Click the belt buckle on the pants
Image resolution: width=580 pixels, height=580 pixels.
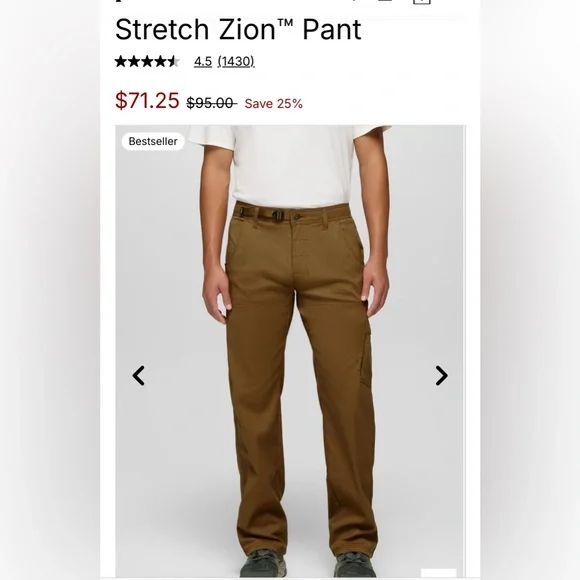tap(277, 215)
